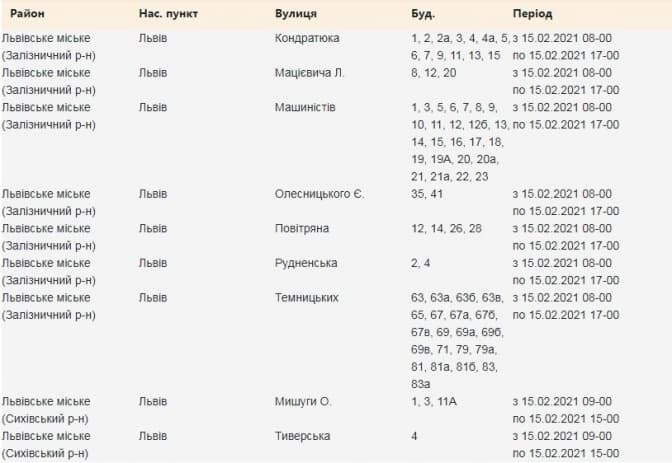Image resolution: width=672 pixels, height=463 pixels.
Task: Select the Олесницького Є. street cell
Action: pyautogui.click(x=319, y=193)
